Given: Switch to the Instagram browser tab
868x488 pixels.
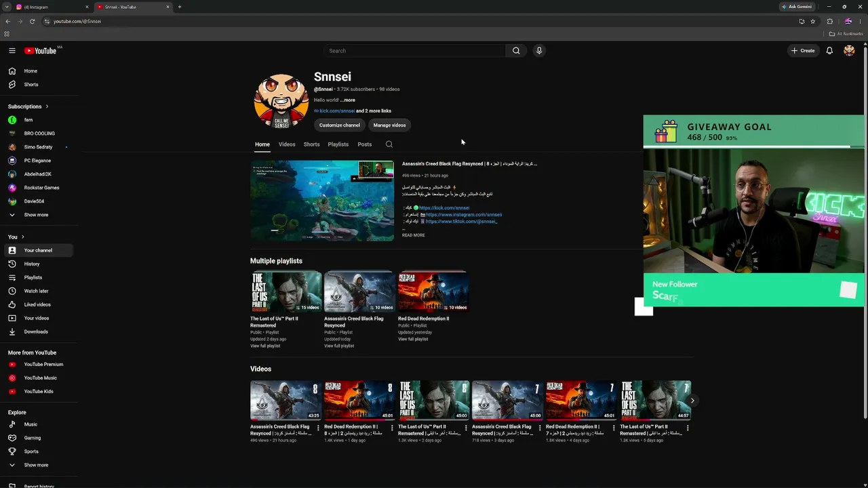Looking at the screenshot, I should [53, 7].
